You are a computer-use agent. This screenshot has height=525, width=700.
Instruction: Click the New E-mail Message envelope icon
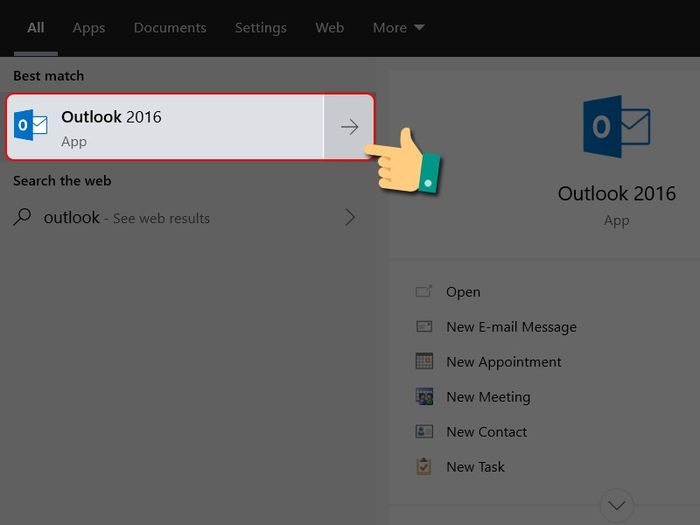click(x=424, y=327)
